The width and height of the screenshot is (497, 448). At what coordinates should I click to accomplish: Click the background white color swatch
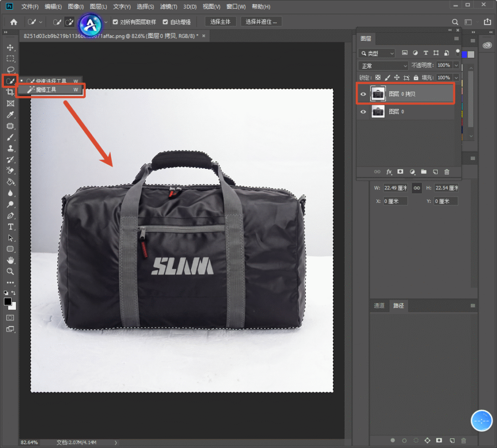13,307
